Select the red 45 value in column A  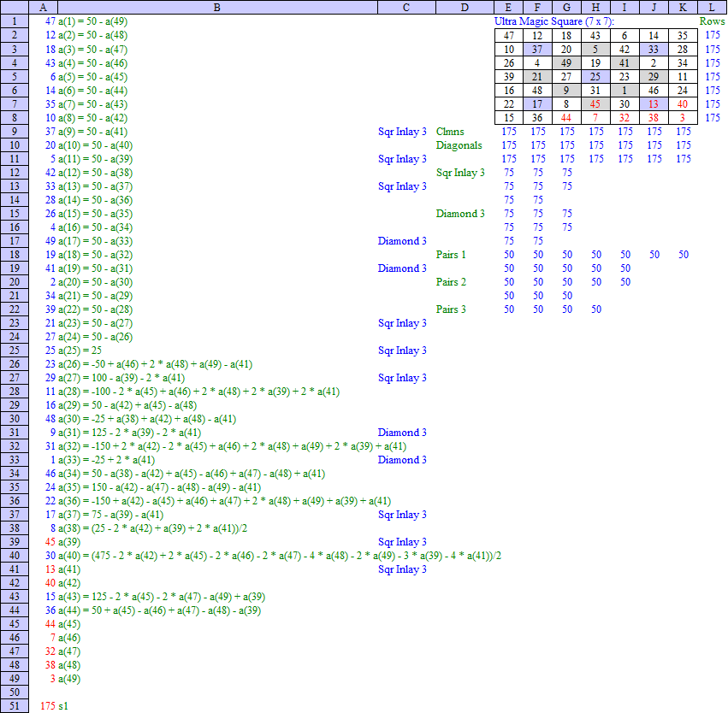pyautogui.click(x=50, y=542)
